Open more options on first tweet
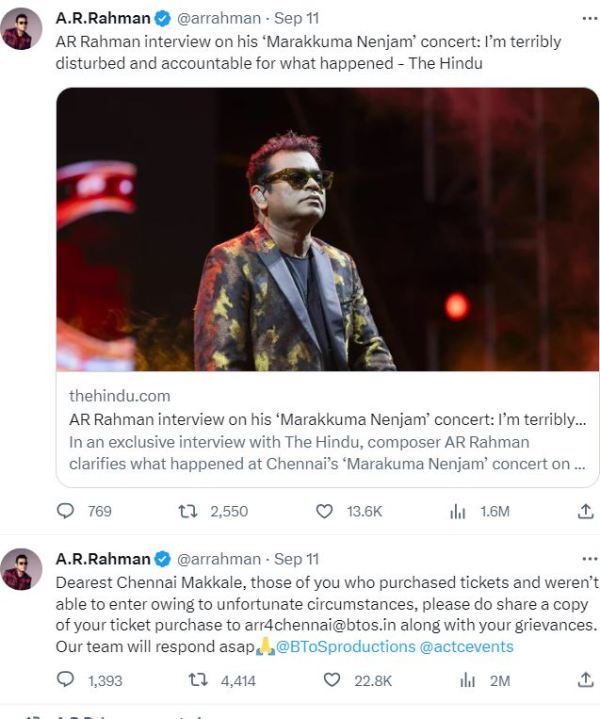Viewport: 600px width, 719px height. 589,18
